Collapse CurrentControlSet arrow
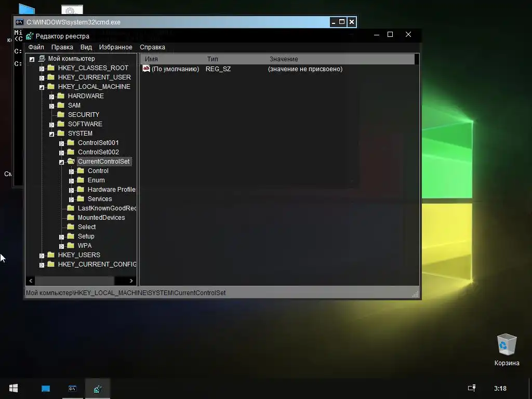The height and width of the screenshot is (399, 532). [61, 162]
